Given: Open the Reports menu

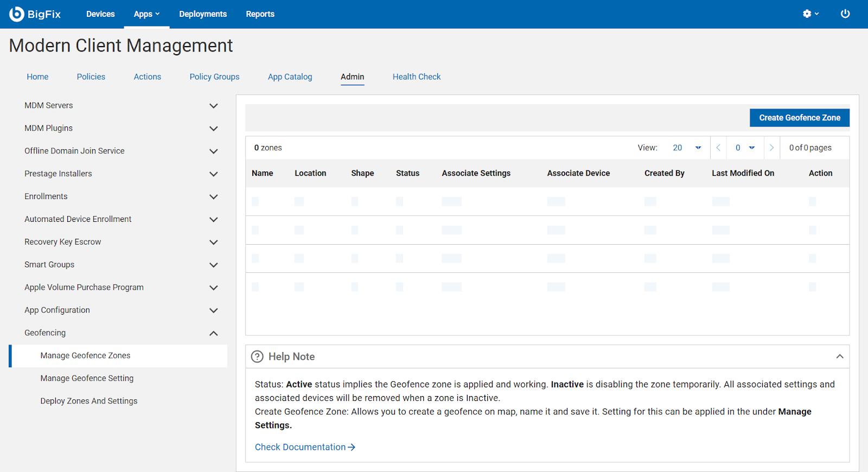Looking at the screenshot, I should pos(260,14).
